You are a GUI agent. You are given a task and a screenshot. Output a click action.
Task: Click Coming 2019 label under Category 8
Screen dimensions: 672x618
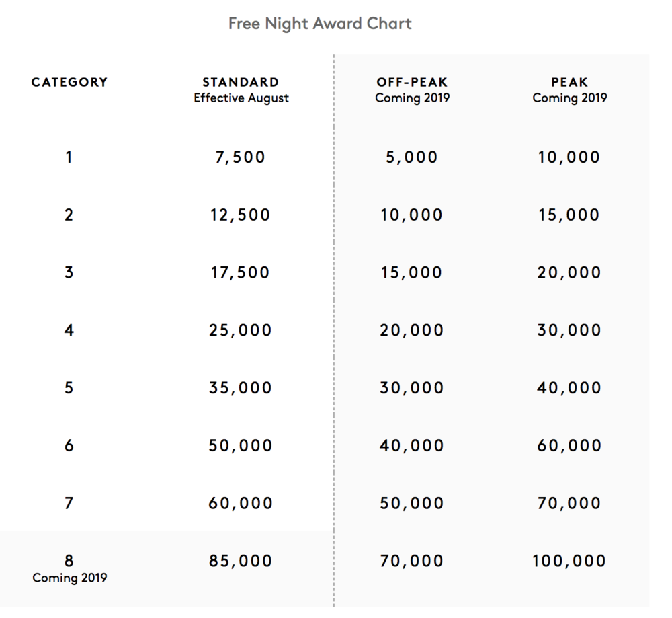click(x=69, y=578)
